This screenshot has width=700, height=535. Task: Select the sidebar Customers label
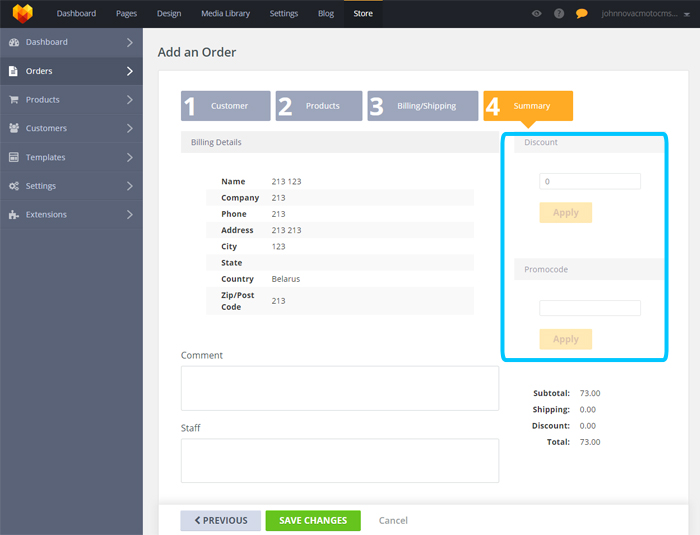pos(46,128)
